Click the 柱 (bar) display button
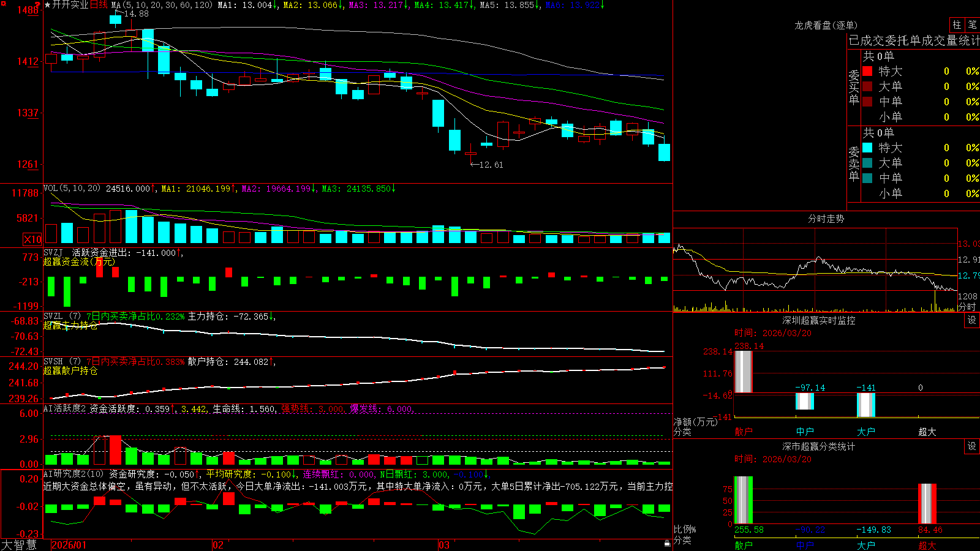This screenshot has height=551, width=980. pyautogui.click(x=957, y=25)
